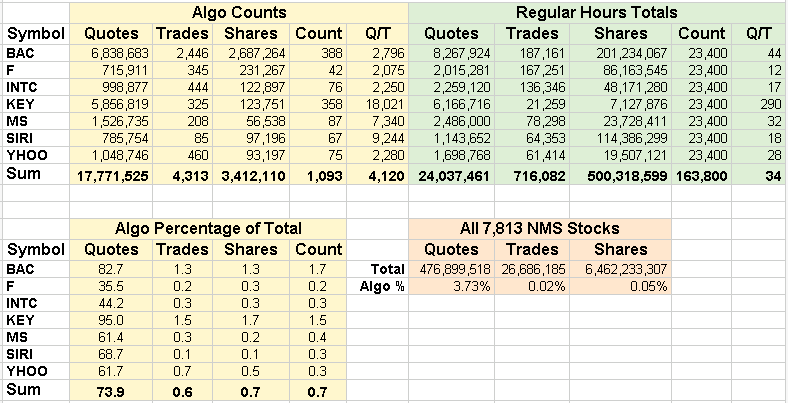The height and width of the screenshot is (403, 788).
Task: Click the regular hours shares total 500,318,599
Action: click(x=611, y=177)
